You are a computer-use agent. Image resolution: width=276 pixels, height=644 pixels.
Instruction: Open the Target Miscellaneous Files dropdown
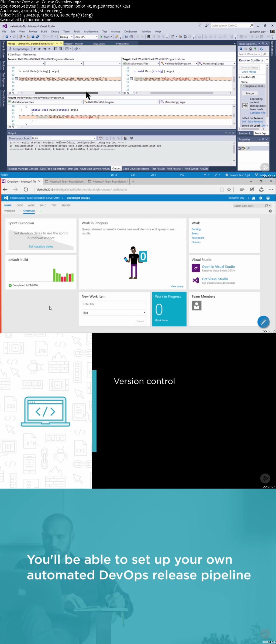coord(141,64)
